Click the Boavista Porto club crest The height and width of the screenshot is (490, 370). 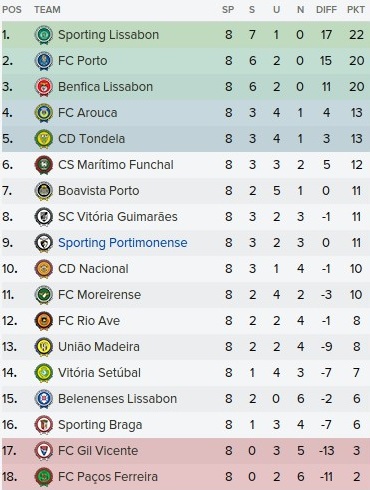(x=44, y=191)
